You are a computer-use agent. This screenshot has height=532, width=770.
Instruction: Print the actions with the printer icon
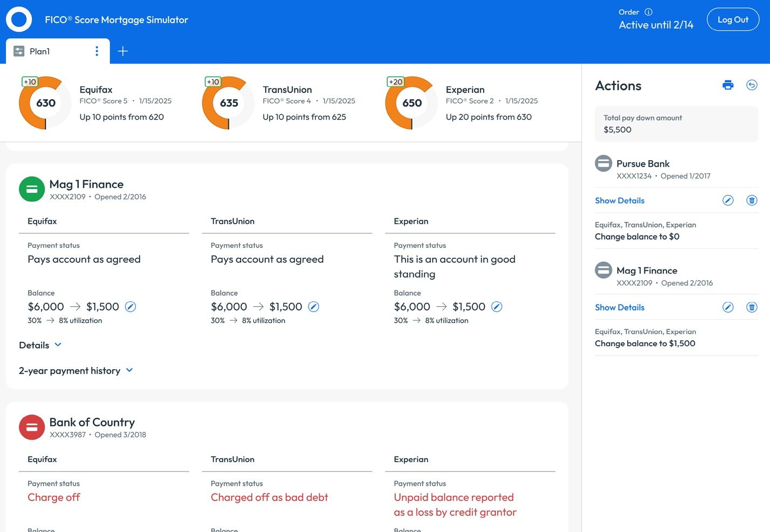tap(728, 85)
